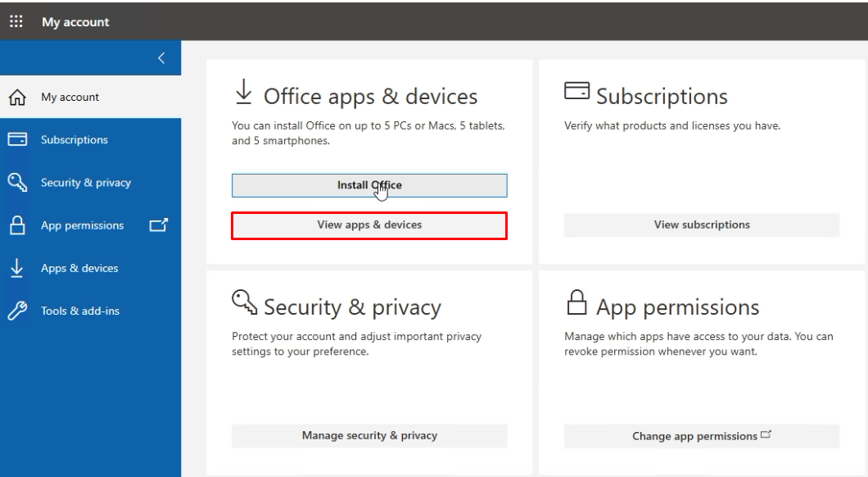This screenshot has height=477, width=868.
Task: Click the external link icon on Change app permissions
Action: [766, 434]
